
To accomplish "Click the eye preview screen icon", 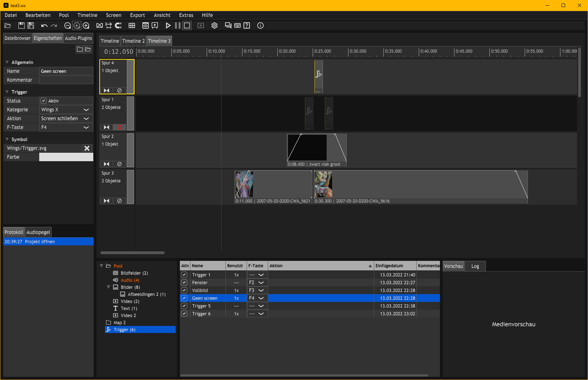I will (146, 25).
